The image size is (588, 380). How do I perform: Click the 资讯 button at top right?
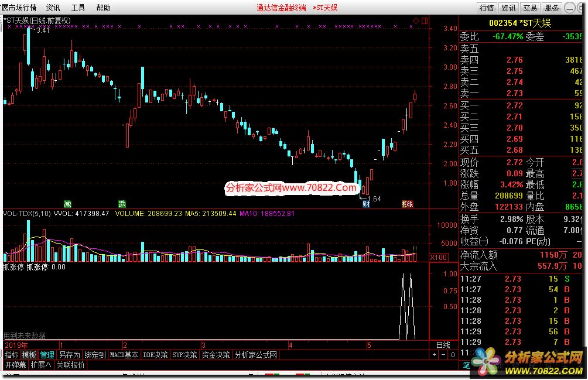(x=508, y=8)
